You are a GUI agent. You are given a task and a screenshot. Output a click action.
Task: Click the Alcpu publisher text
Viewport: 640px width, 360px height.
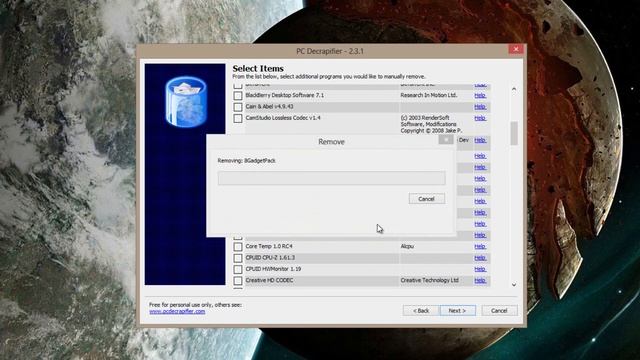(x=407, y=247)
